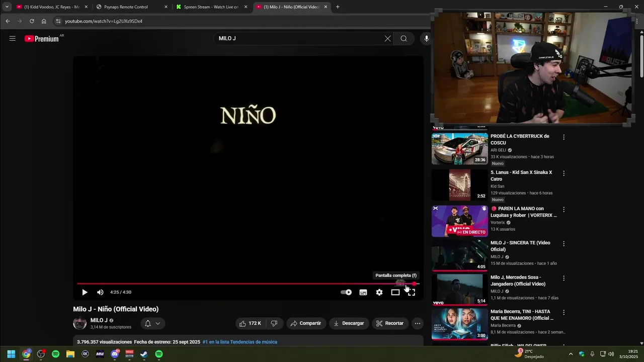The height and width of the screenshot is (362, 644).
Task: Open the 19:21 clock and calendar
Action: pos(628,354)
